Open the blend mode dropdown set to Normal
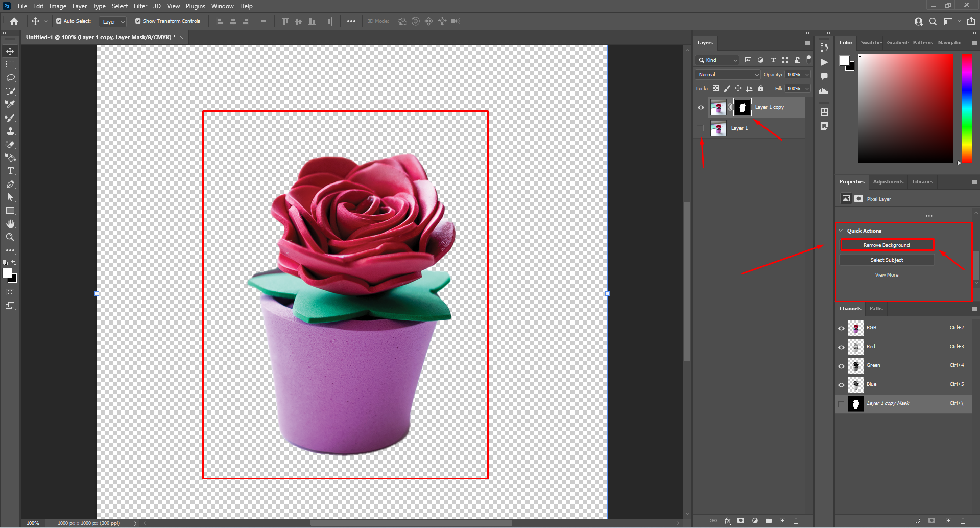 point(727,74)
